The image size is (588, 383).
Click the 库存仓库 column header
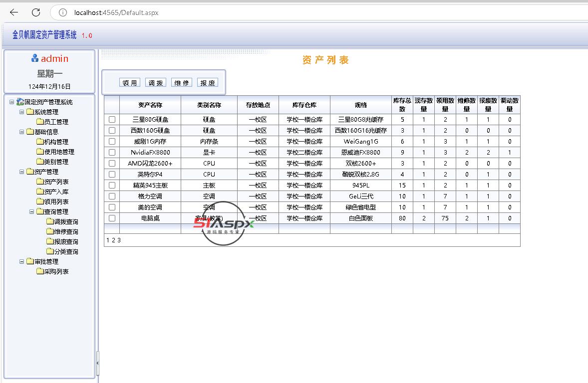tap(304, 105)
